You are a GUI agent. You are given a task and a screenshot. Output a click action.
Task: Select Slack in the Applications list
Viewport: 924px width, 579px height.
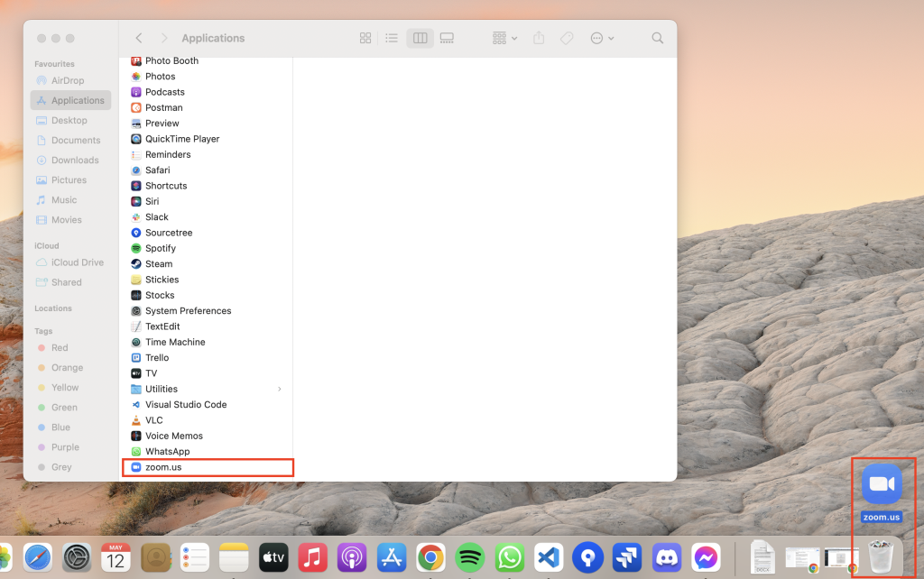(208, 216)
